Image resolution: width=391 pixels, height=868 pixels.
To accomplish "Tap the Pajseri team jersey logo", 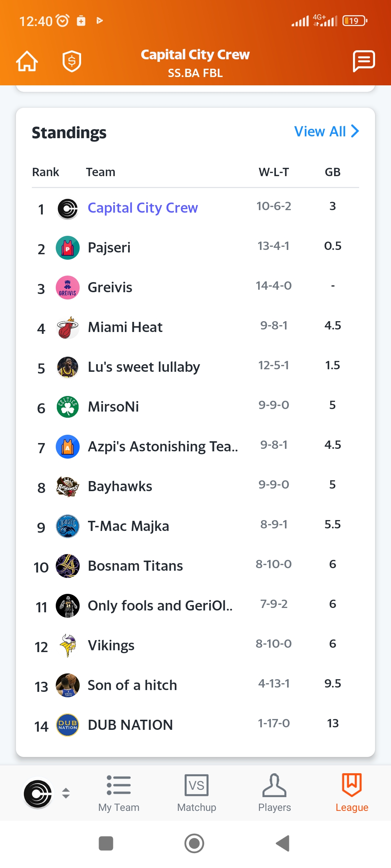I will (68, 248).
